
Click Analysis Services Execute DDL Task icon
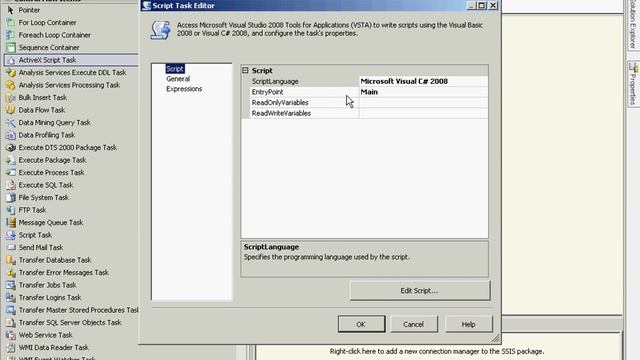coord(11,73)
